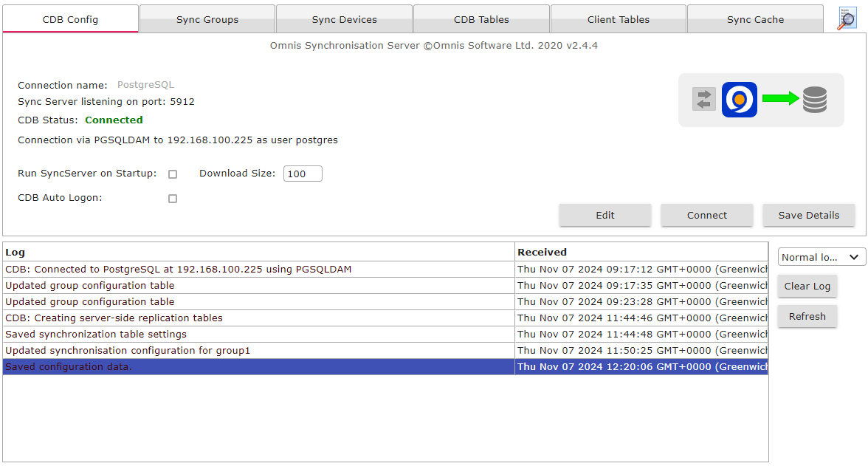Open the Sync Devices tab
Viewport: 868px width, 466px height.
(x=344, y=19)
